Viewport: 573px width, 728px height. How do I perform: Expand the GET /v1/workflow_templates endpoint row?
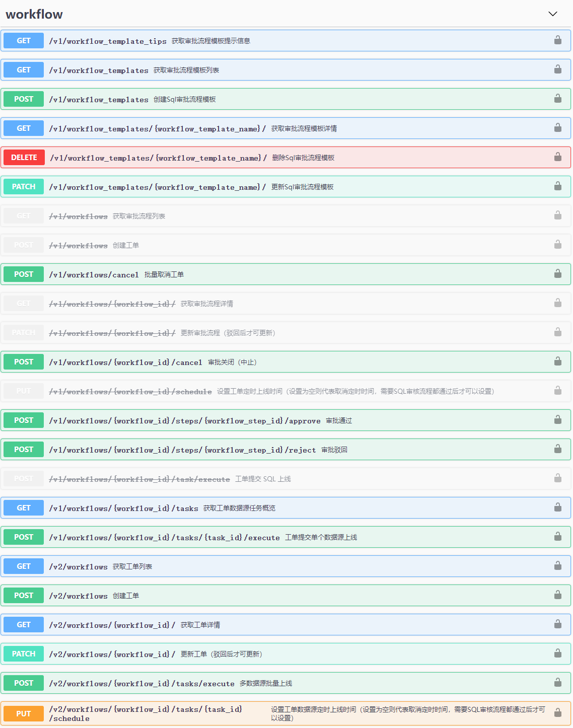[x=252, y=69]
